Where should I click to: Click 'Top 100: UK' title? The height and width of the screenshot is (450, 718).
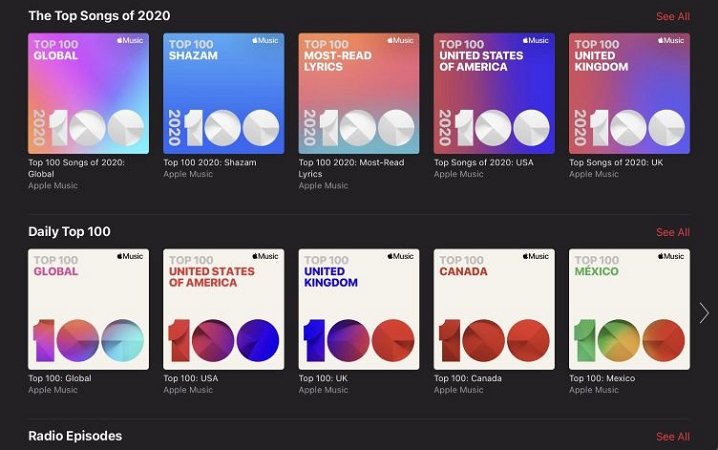pyautogui.click(x=323, y=379)
